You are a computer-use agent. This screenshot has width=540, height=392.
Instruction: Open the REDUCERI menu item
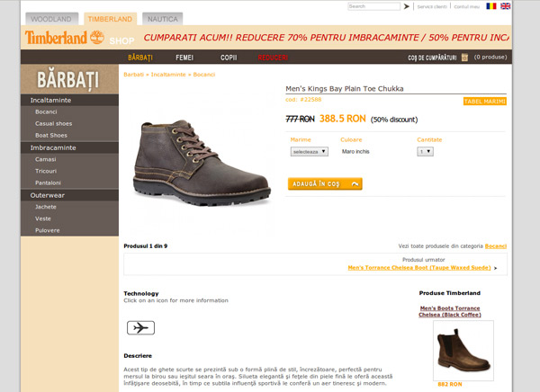click(273, 58)
